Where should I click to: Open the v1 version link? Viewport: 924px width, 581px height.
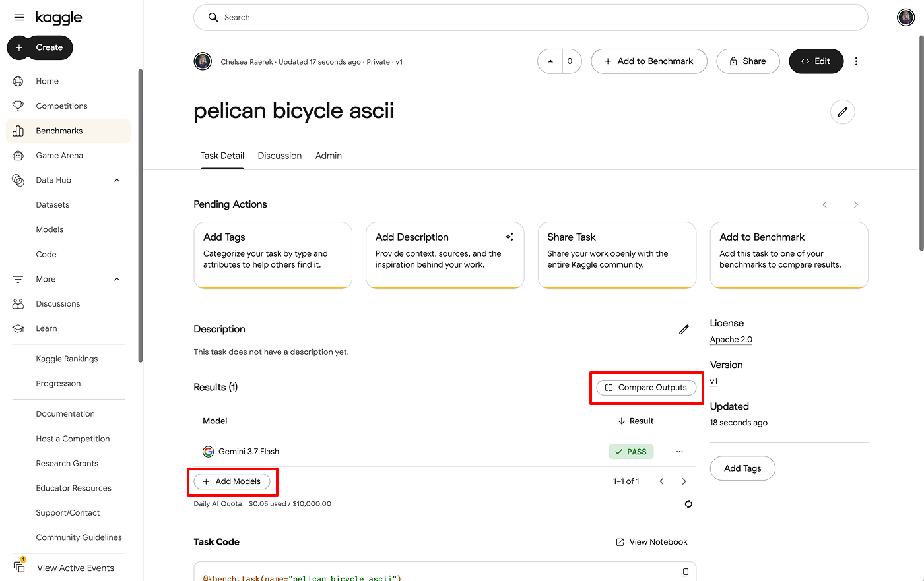click(x=713, y=381)
